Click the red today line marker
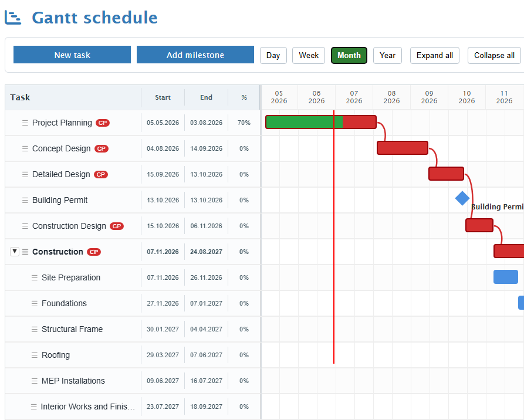524x420 pixels. coord(334,236)
